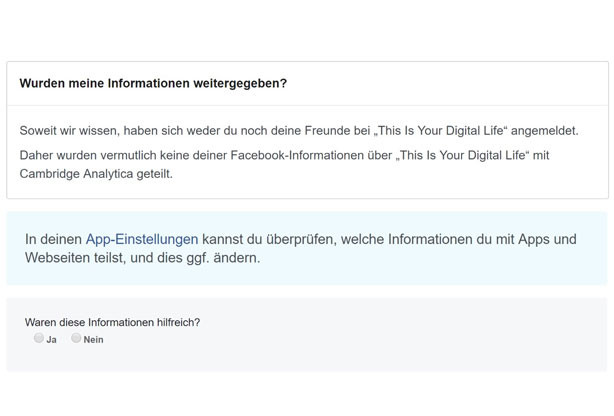614x416 pixels.
Task: Select the "Ja" radio button
Action: point(38,338)
